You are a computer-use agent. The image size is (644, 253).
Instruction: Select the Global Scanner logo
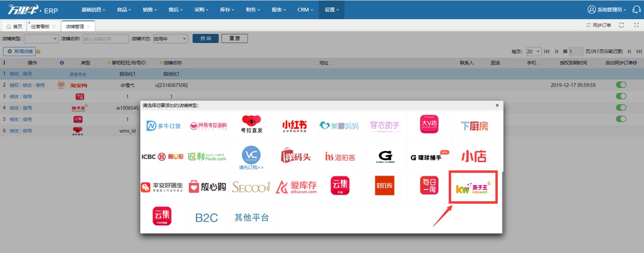385,157
